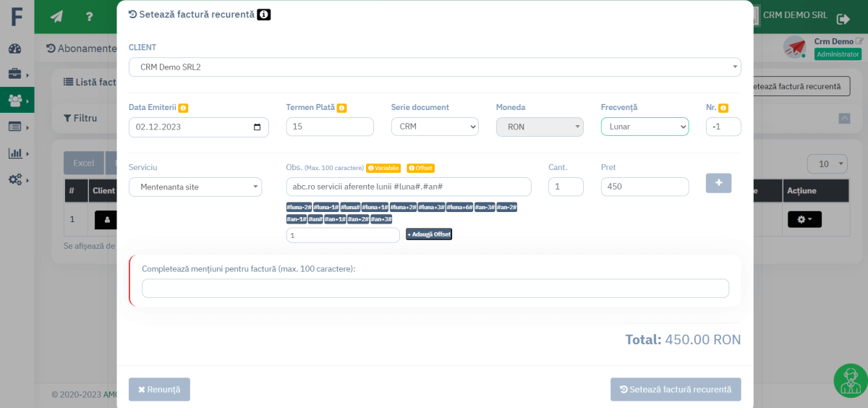Click the Renunță cancel button
868x408 pixels.
159,389
